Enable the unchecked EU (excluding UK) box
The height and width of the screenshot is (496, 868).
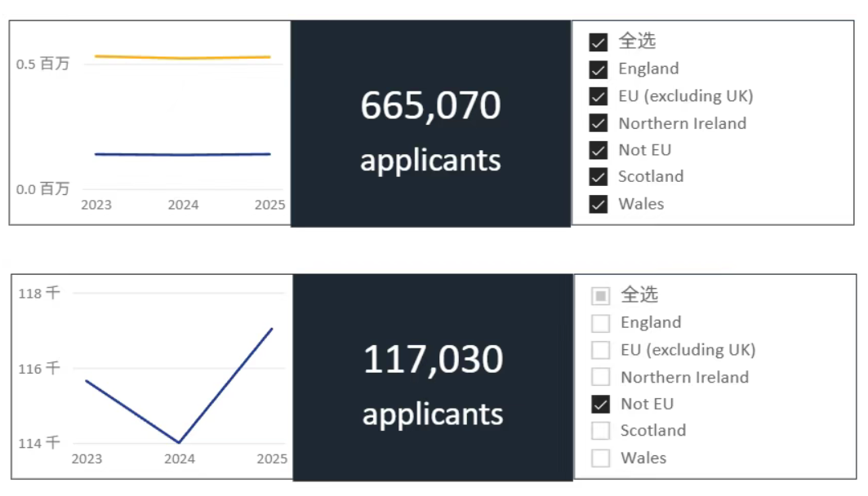coord(601,350)
